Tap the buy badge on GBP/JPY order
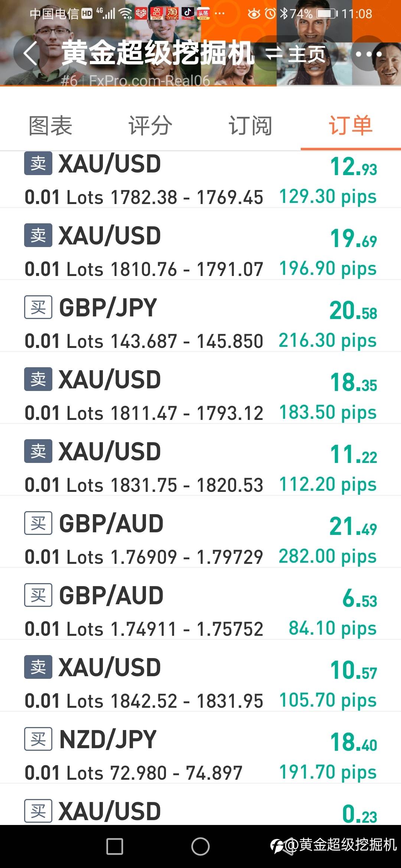This screenshot has width=401, height=868. click(38, 308)
